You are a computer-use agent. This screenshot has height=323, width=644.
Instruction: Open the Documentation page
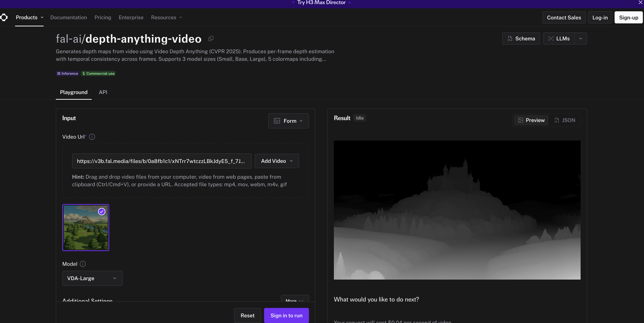69,18
